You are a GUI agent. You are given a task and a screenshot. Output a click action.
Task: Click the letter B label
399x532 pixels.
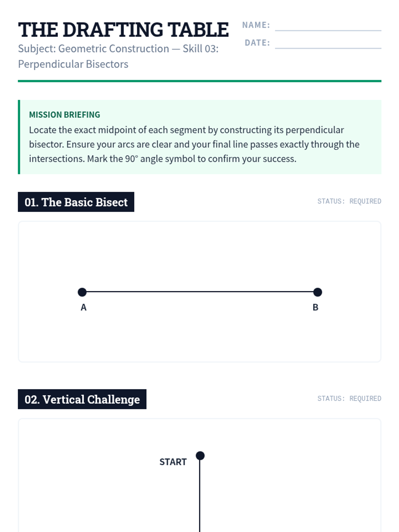316,307
